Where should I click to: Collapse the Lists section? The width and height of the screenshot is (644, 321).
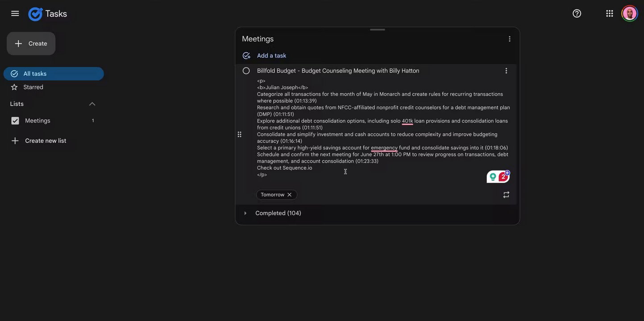click(x=92, y=104)
